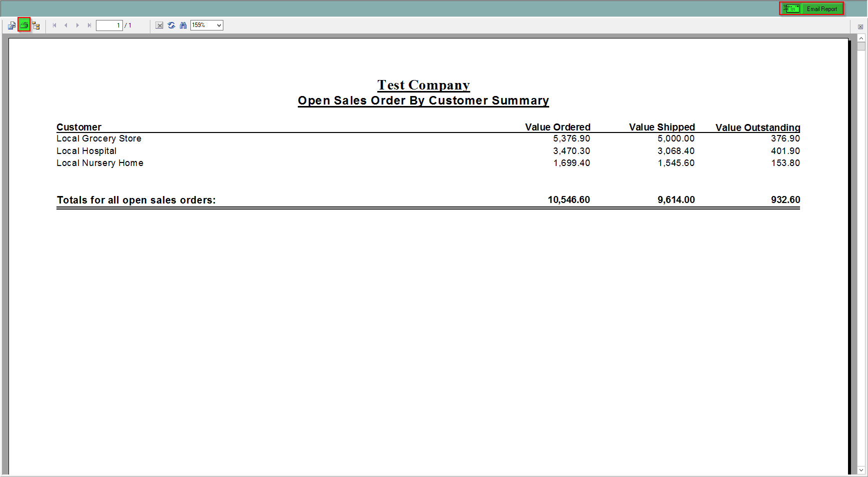
Task: Click Totals for all open sales orders label
Action: click(136, 200)
